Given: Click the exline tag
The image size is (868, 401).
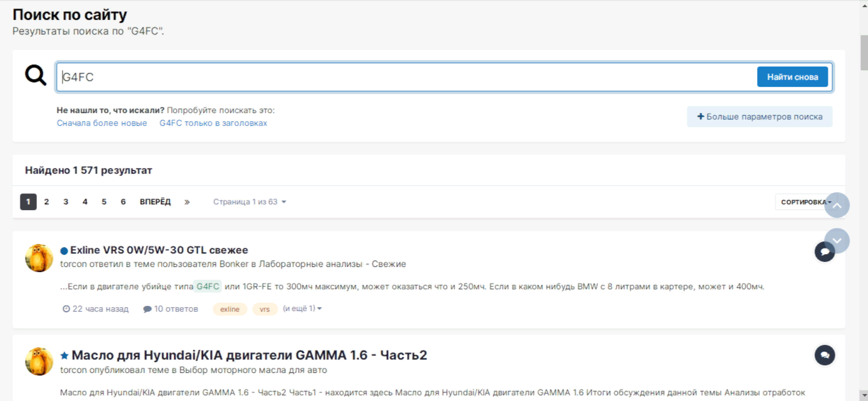Looking at the screenshot, I should 230,309.
